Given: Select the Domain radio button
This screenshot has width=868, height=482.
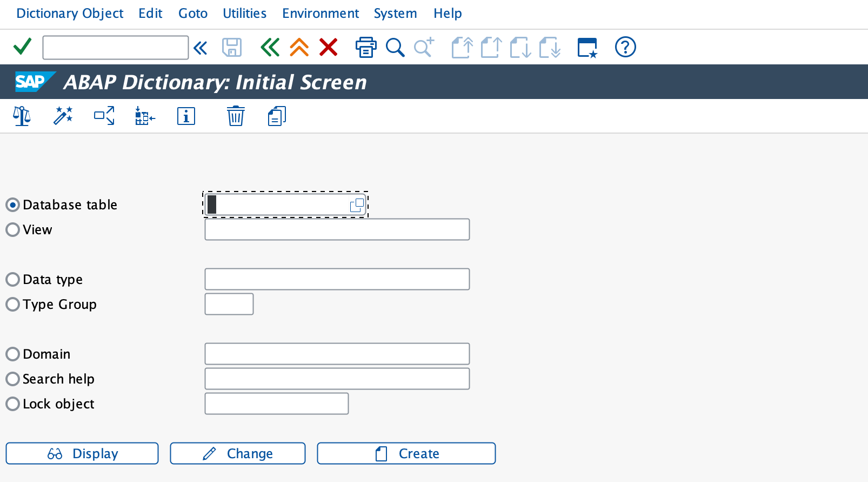Looking at the screenshot, I should (x=12, y=354).
